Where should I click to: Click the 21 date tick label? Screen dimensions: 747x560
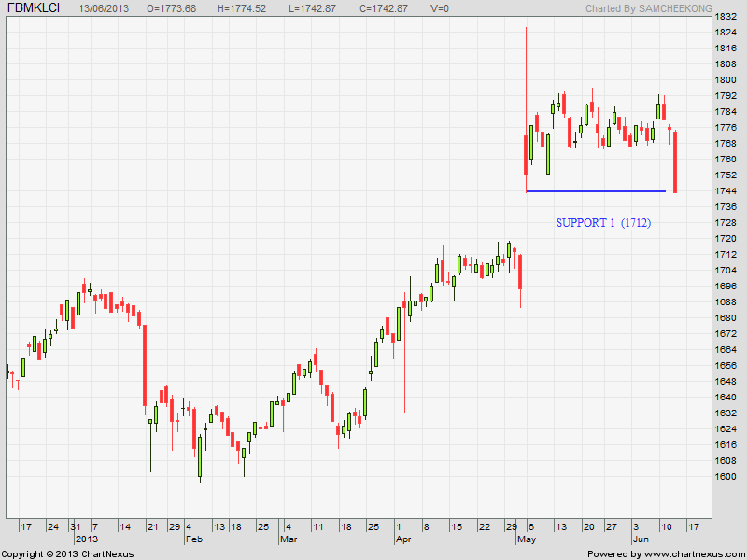(152, 527)
